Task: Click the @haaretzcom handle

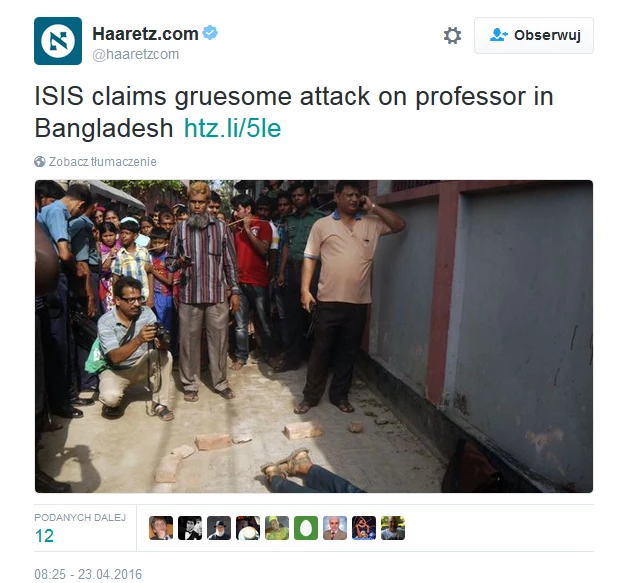Action: pos(136,54)
